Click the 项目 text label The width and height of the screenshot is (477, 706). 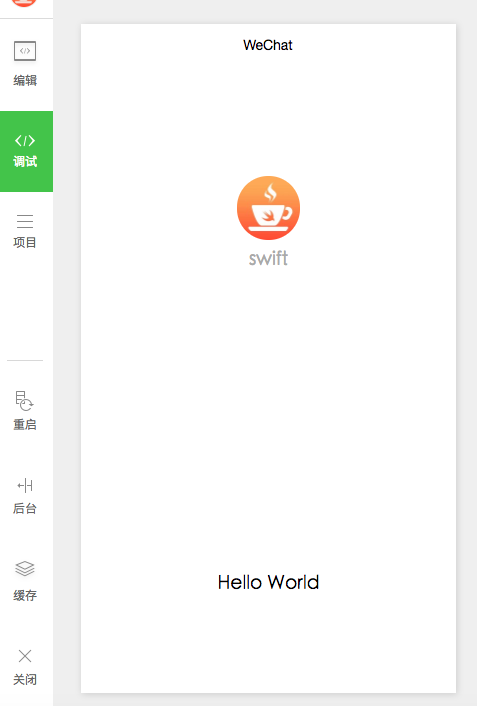(x=25, y=242)
